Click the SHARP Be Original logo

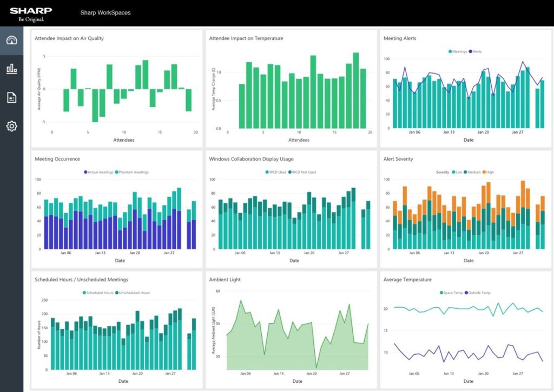point(32,14)
